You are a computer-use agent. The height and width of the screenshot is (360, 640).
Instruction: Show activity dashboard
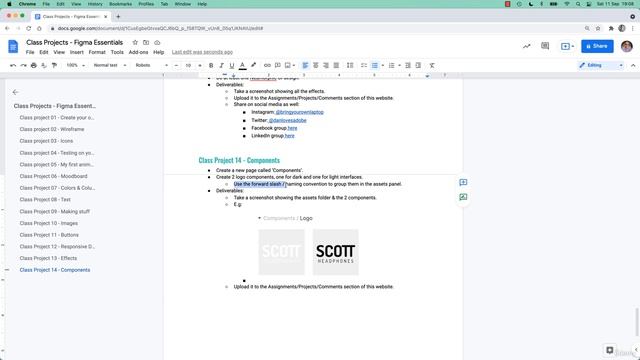pos(527,46)
